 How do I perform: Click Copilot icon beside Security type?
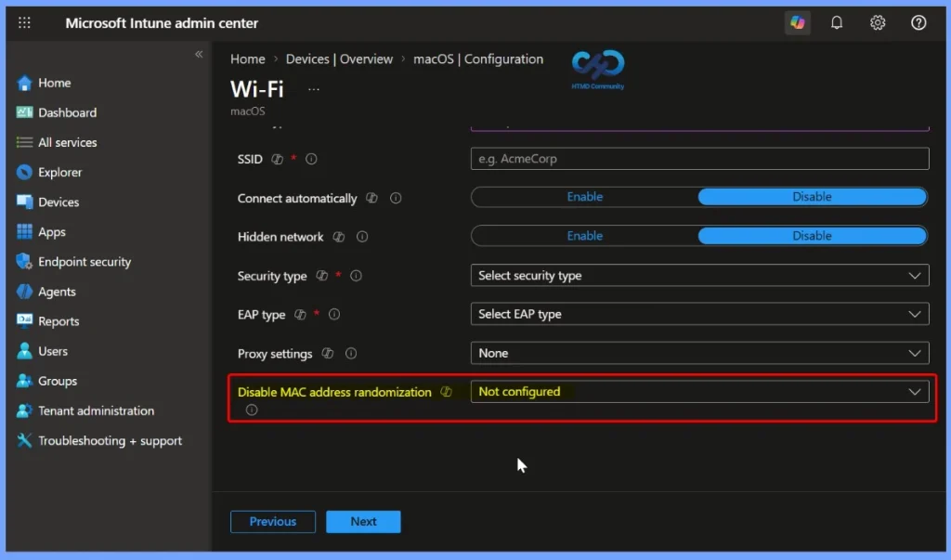(x=322, y=276)
